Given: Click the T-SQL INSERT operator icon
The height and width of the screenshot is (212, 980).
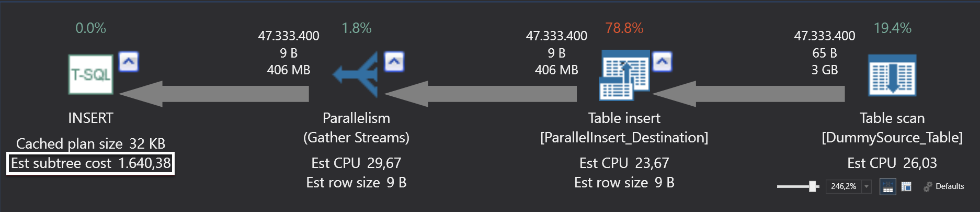Looking at the screenshot, I should click(x=90, y=75).
